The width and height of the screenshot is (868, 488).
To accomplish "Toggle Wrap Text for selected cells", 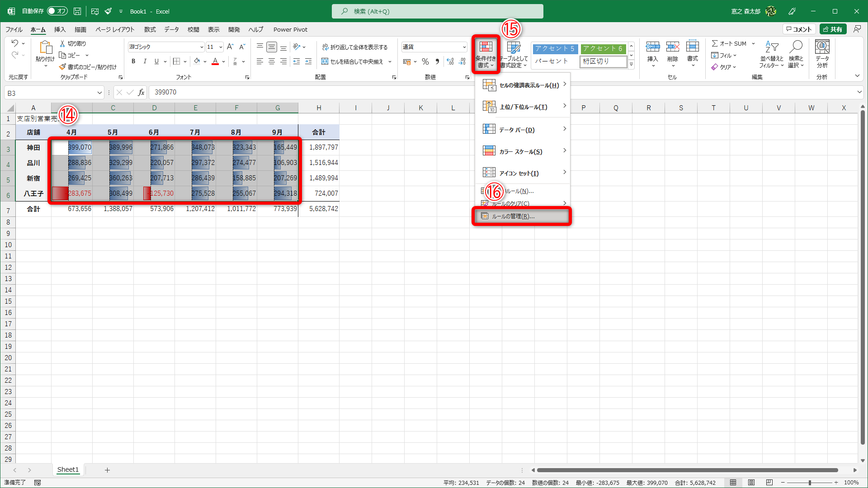I will point(355,47).
